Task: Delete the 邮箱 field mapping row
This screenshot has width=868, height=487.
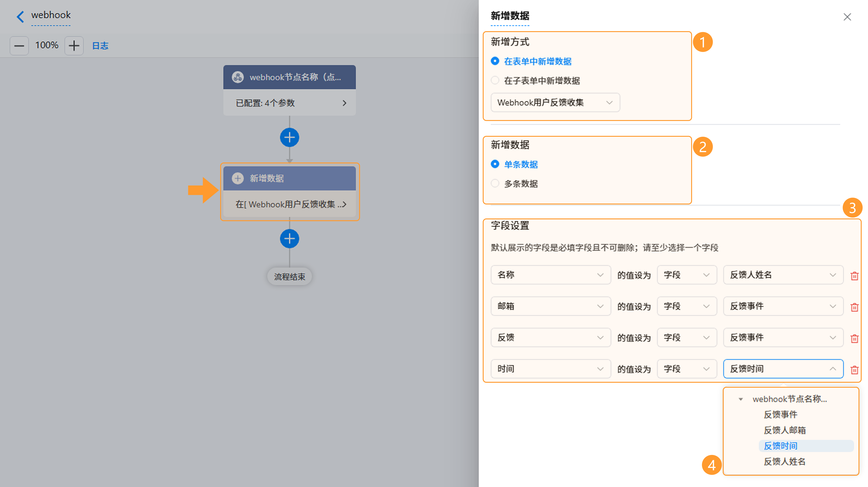Action: tap(854, 307)
